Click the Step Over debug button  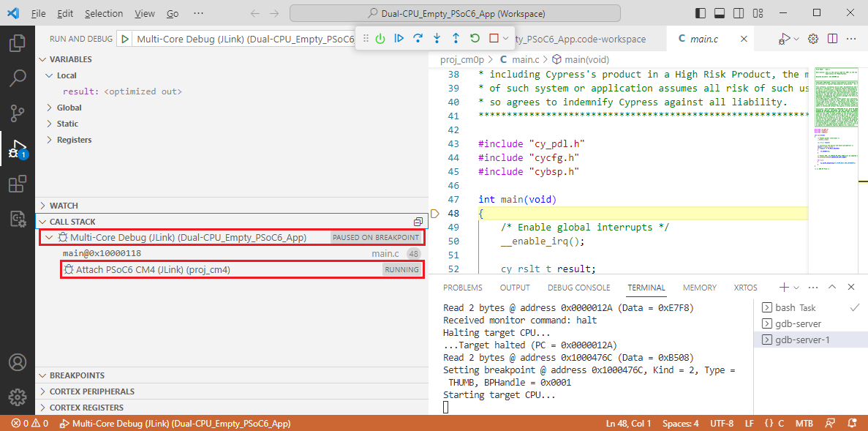[x=418, y=38]
